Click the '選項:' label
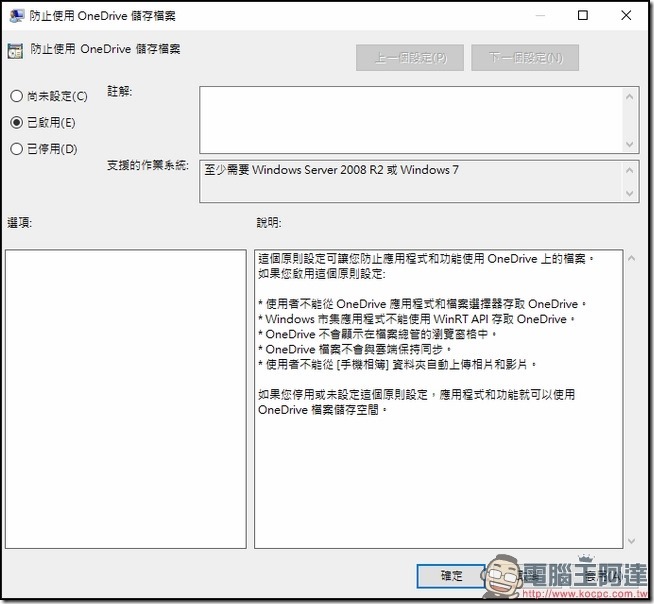The image size is (654, 604). click(x=20, y=223)
